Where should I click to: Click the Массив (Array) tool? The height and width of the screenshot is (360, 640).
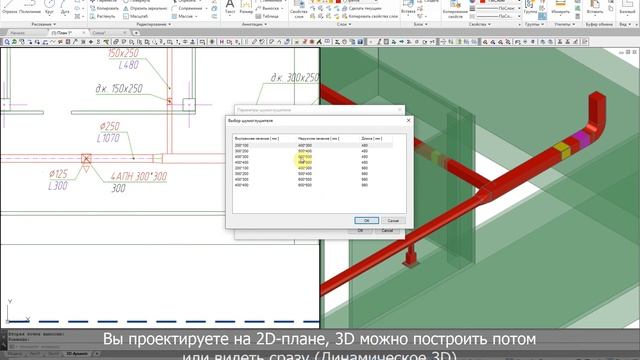182,16
